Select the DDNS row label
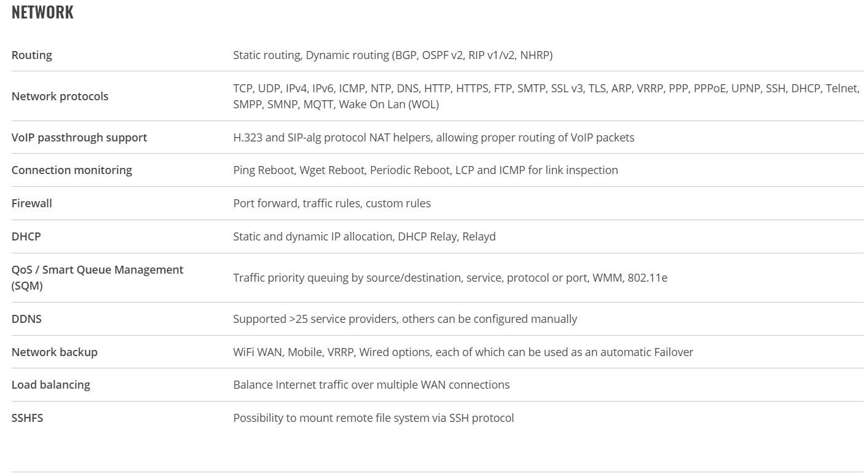The height and width of the screenshot is (476, 868). 26,319
